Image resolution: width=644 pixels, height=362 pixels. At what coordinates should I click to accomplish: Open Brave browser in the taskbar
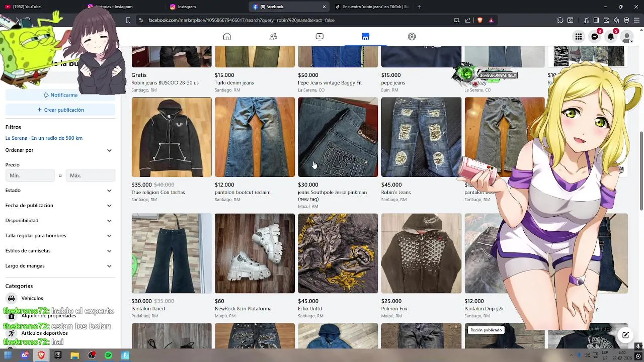coord(41,355)
